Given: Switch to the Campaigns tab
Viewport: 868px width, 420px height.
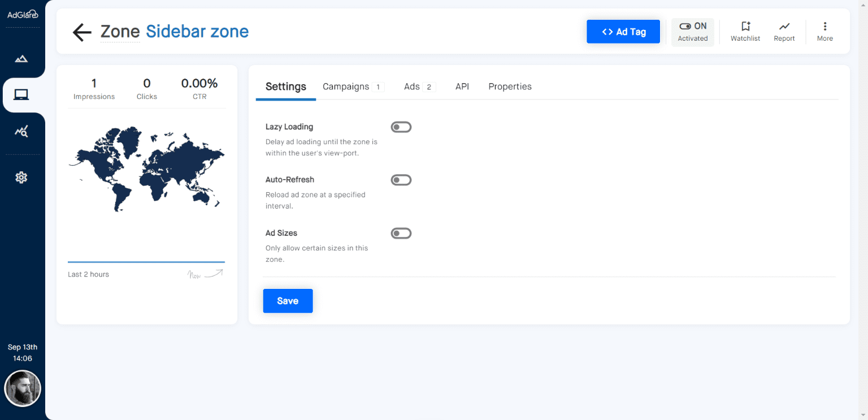Looking at the screenshot, I should 346,86.
